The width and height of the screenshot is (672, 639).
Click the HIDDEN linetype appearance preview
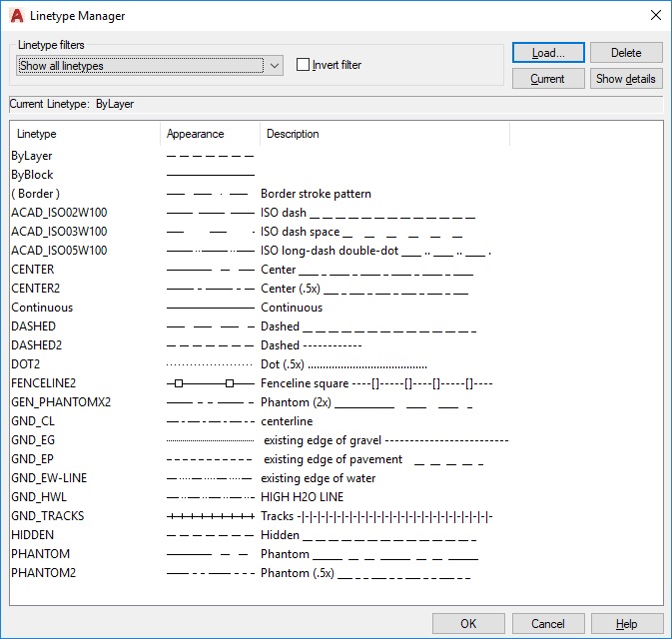pyautogui.click(x=210, y=535)
